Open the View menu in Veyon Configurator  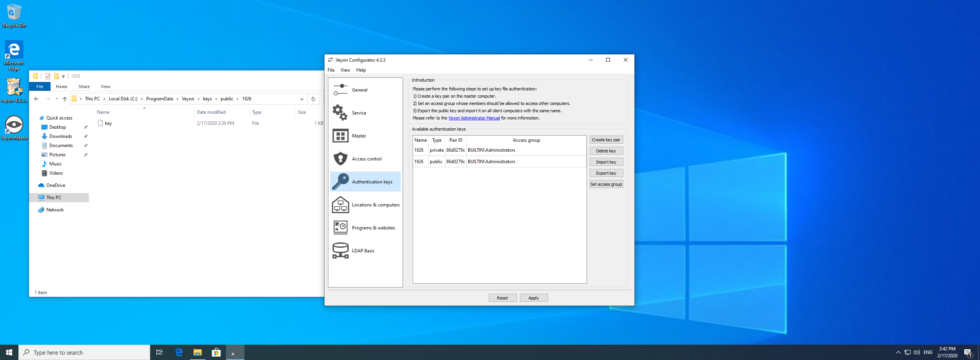[x=345, y=70]
